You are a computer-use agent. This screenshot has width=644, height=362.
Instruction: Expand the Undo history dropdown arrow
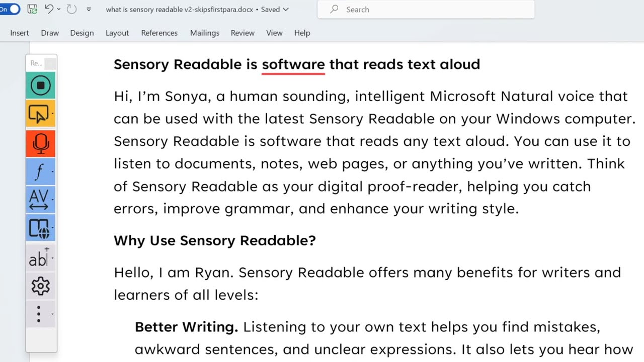59,9
